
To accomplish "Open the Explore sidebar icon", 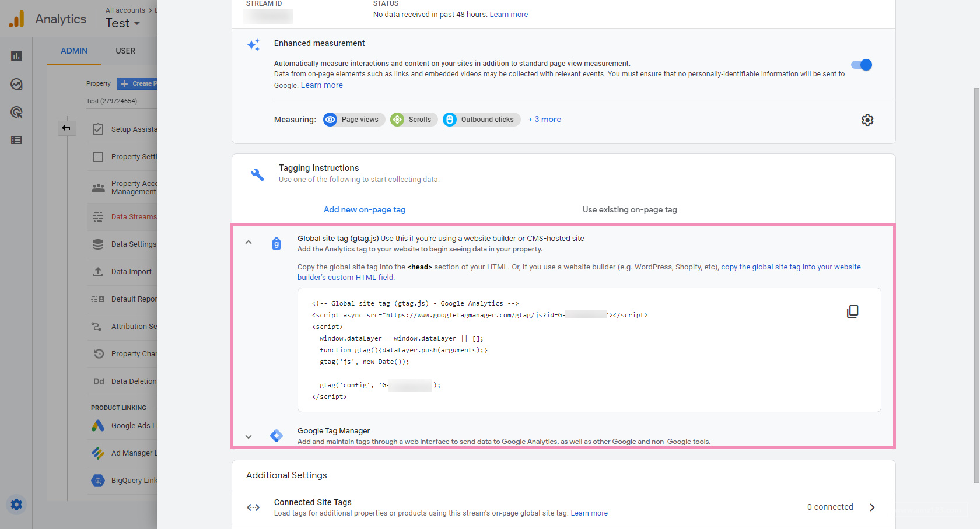I will click(x=16, y=84).
